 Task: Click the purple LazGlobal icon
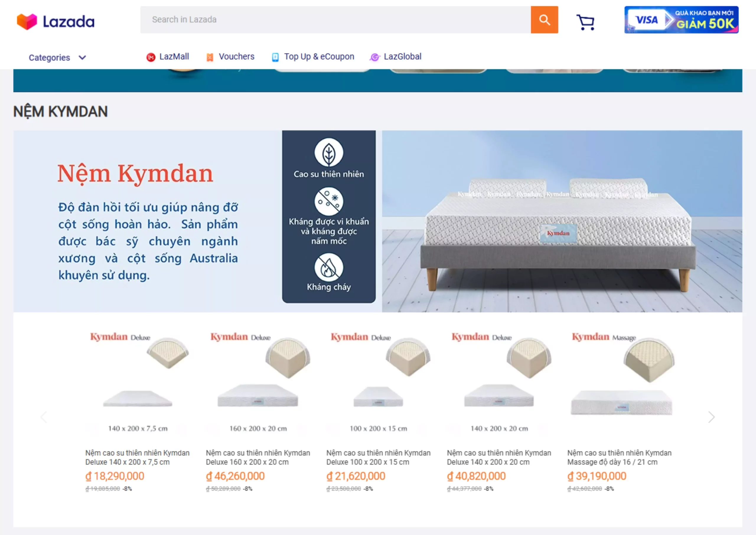[x=374, y=57]
